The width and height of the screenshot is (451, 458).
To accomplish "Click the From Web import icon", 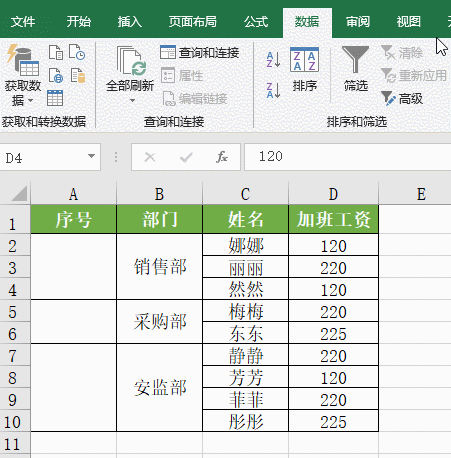I will pyautogui.click(x=56, y=75).
